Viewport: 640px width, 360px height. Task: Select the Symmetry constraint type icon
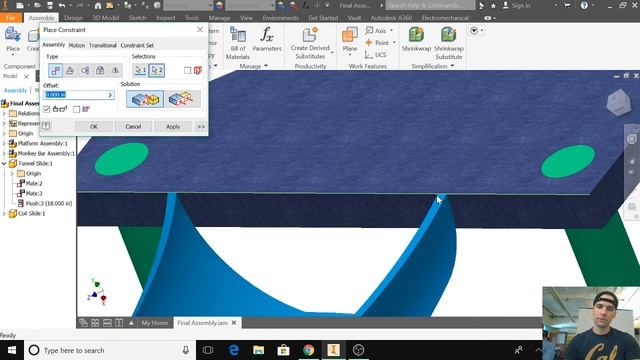click(x=115, y=71)
